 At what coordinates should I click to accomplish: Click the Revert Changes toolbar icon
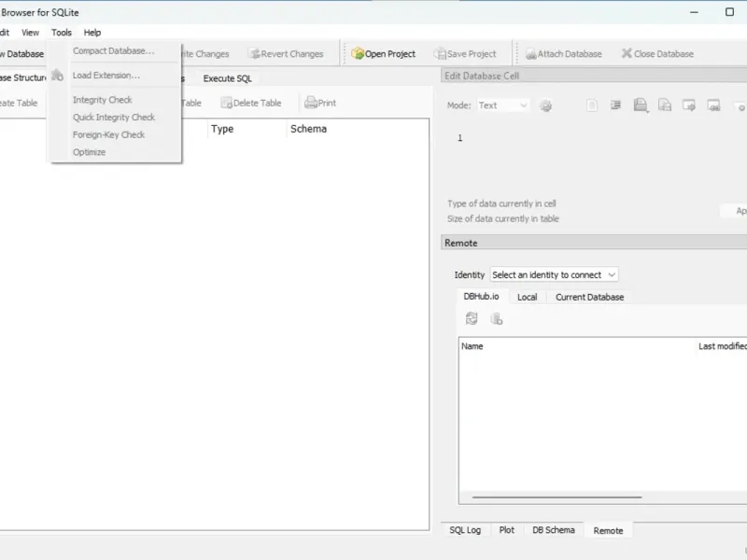(x=255, y=54)
